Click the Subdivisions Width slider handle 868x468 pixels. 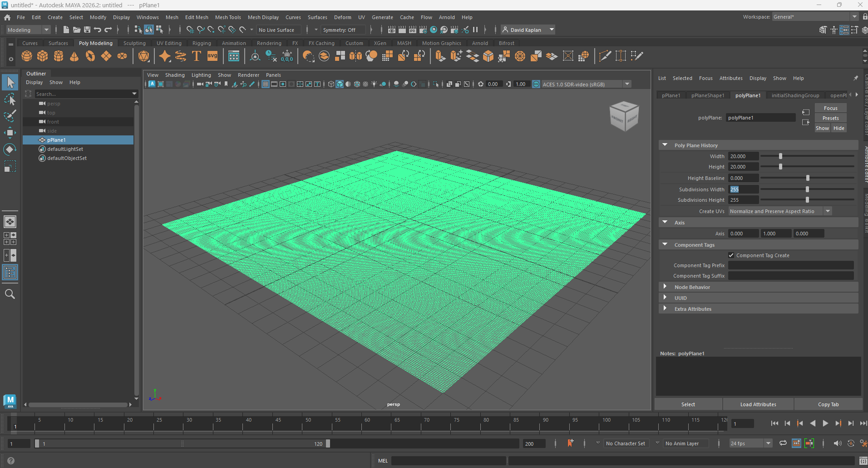pyautogui.click(x=807, y=189)
